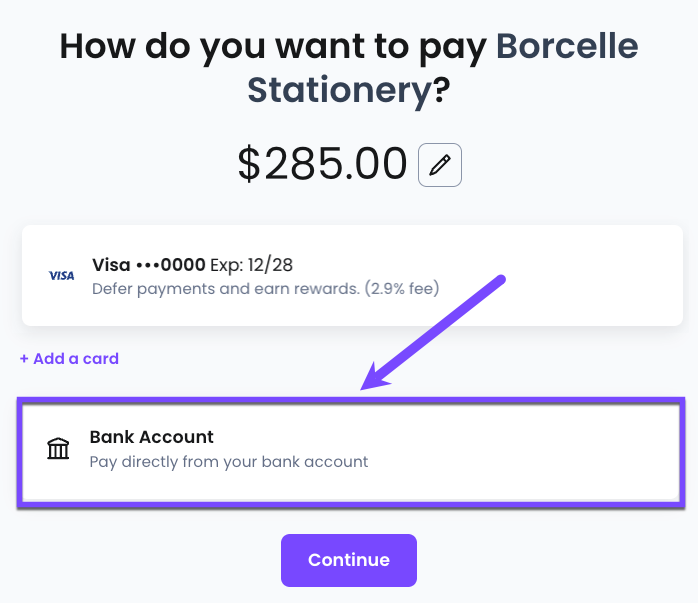Click the plus sign before Add a card

click(x=24, y=359)
